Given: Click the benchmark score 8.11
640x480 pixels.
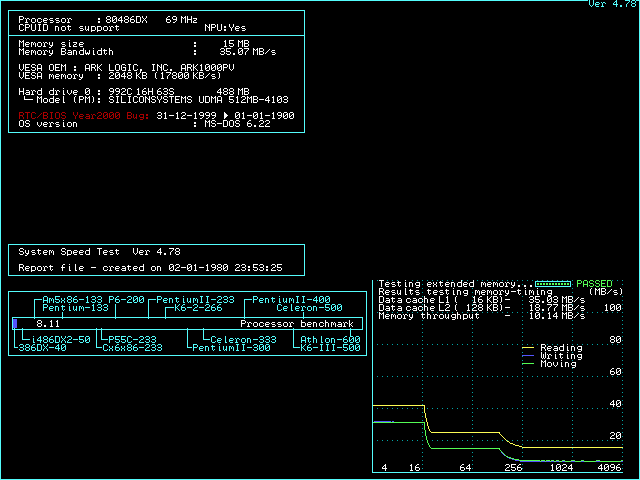Looking at the screenshot, I should coord(48,324).
